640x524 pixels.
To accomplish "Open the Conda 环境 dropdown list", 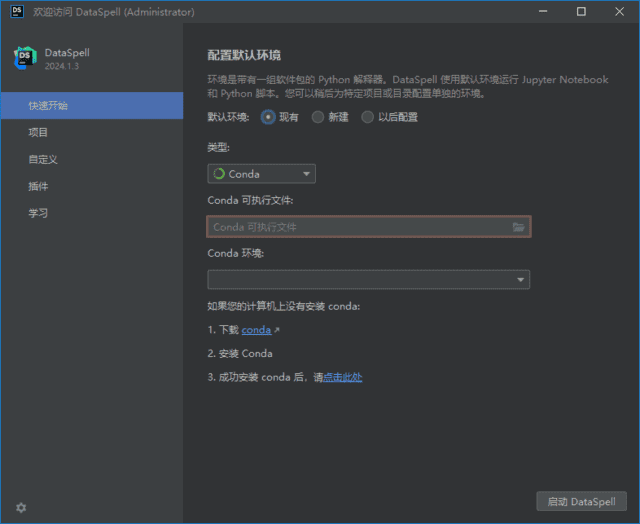I will 520,280.
